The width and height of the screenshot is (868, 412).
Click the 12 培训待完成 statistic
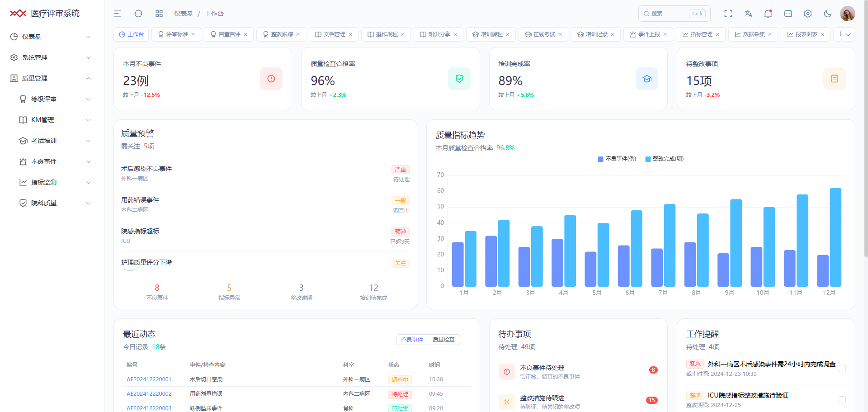[x=373, y=292]
